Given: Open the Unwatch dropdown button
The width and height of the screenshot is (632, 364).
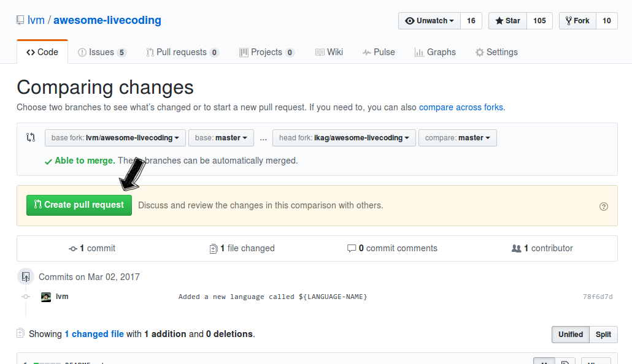Looking at the screenshot, I should click(x=430, y=21).
